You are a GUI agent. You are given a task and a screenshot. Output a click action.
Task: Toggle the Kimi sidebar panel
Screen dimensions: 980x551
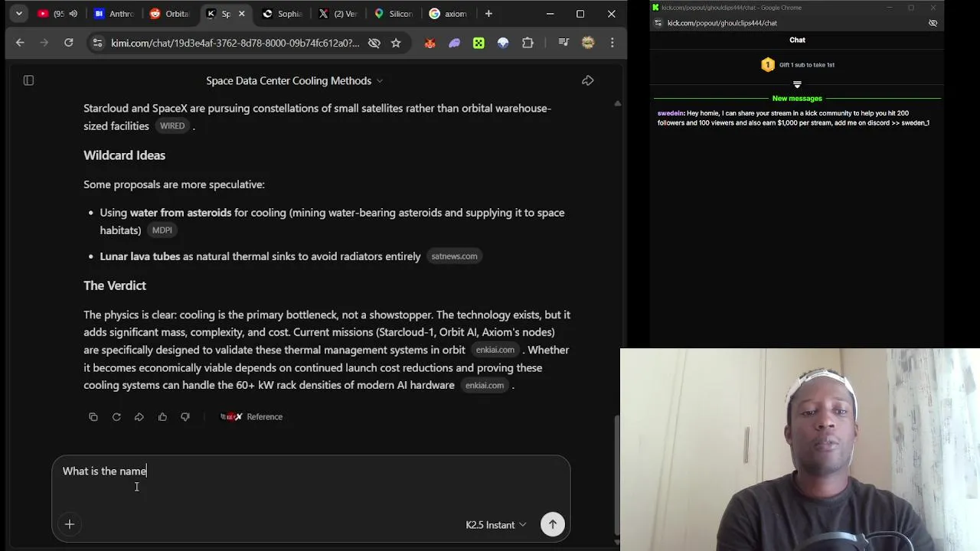(28, 80)
